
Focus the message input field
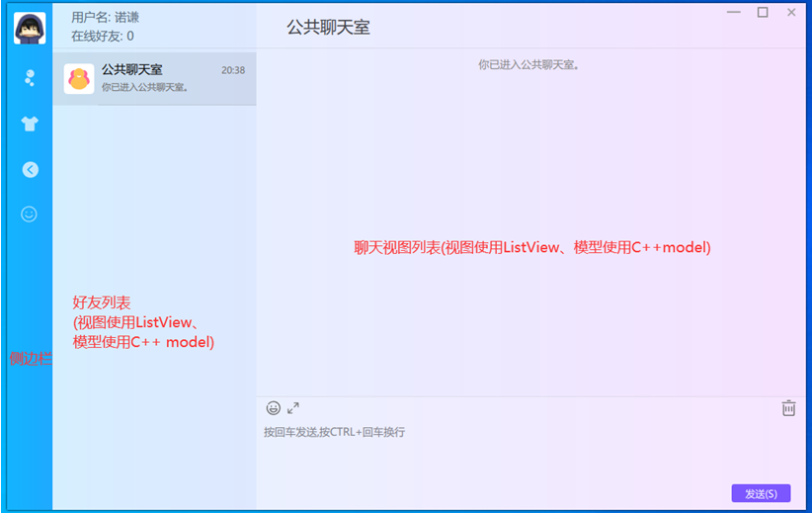(x=530, y=454)
